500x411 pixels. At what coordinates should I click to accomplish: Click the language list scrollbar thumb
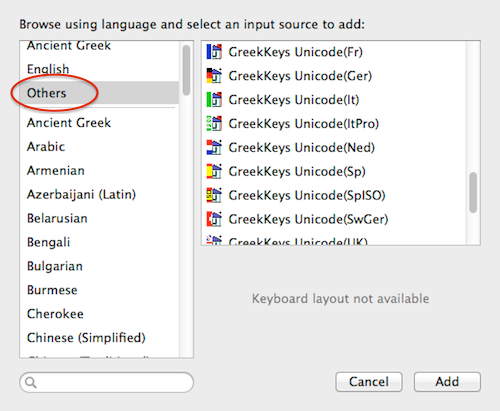click(x=186, y=70)
